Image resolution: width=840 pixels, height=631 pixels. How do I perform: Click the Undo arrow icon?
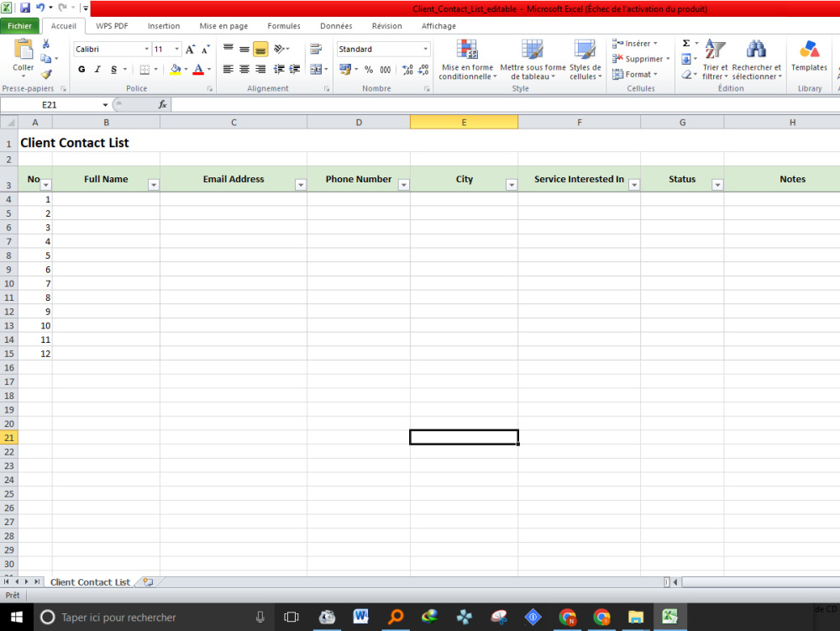point(40,8)
